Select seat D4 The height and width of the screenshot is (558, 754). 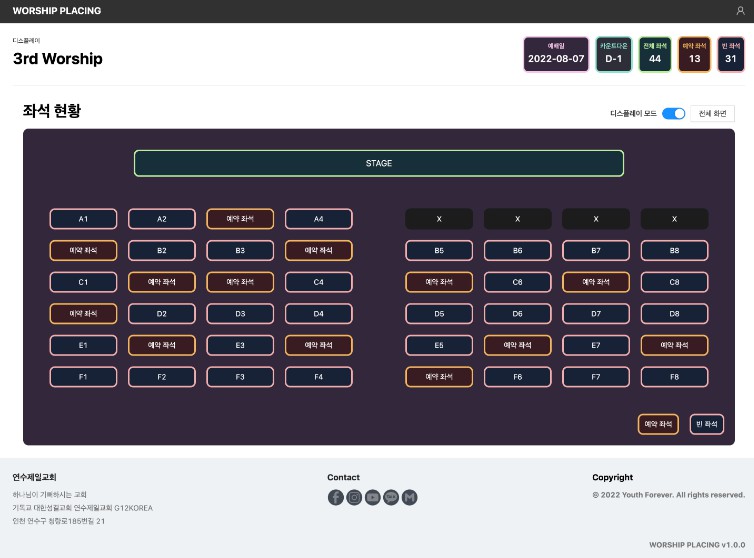(318, 314)
